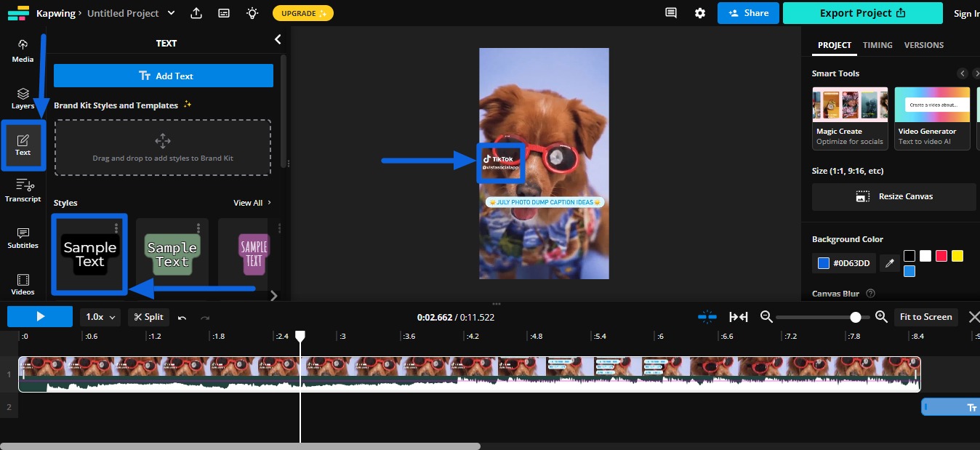The width and height of the screenshot is (980, 450).
Task: Switch to the TIMING tab
Action: [x=877, y=45]
